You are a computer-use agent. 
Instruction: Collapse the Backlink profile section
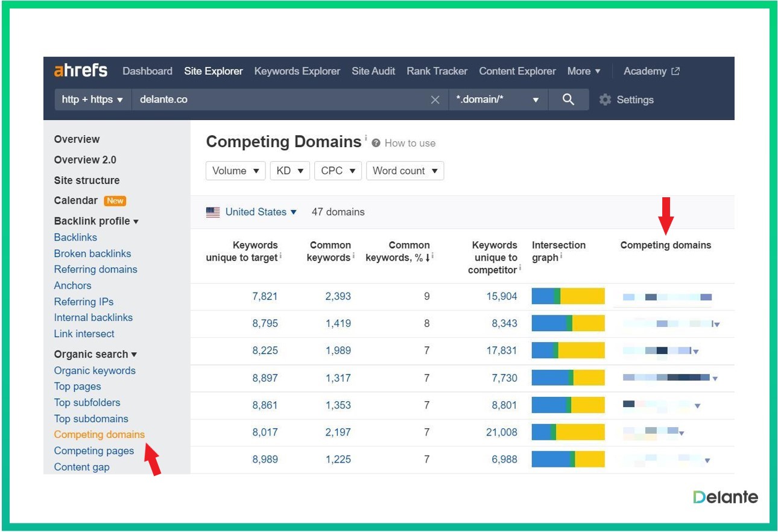96,221
